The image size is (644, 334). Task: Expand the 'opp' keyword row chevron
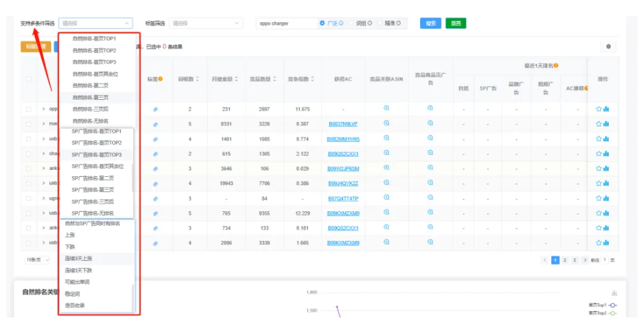click(x=43, y=109)
